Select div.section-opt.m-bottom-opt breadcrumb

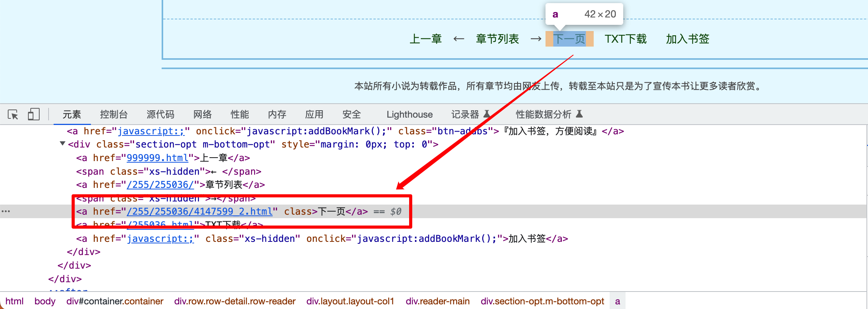(x=542, y=301)
